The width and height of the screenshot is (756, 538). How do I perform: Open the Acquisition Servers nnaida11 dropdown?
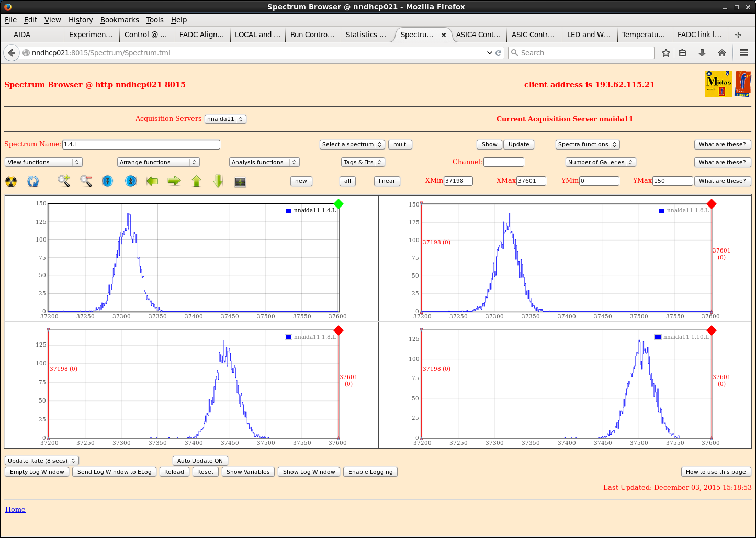pyautogui.click(x=225, y=119)
